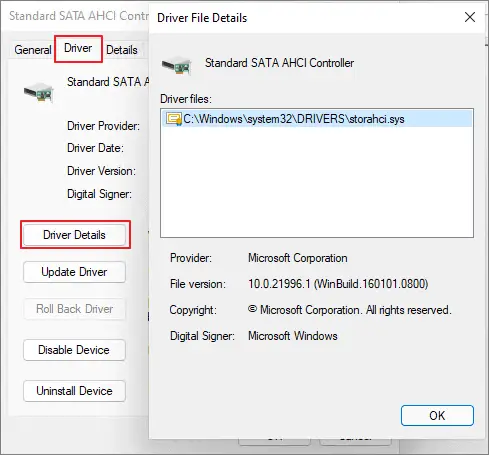This screenshot has height=455, width=489.
Task: Click the Copyright: label
Action: click(193, 310)
